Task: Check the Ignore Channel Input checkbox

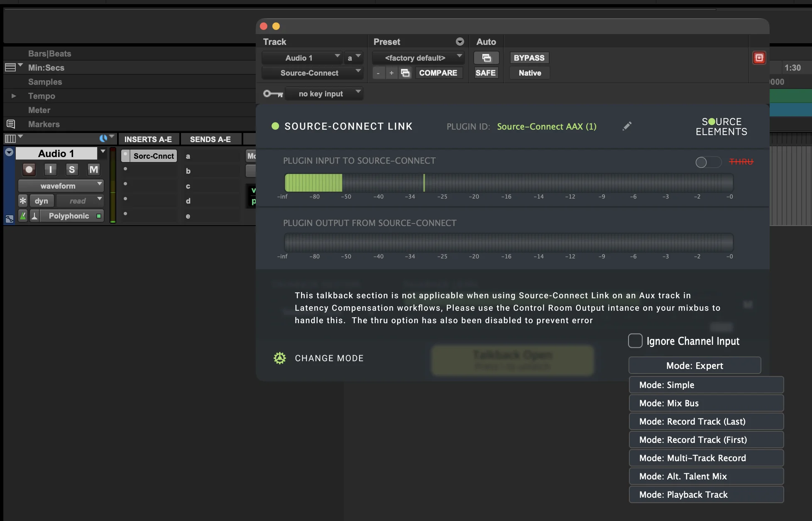Action: (x=635, y=341)
